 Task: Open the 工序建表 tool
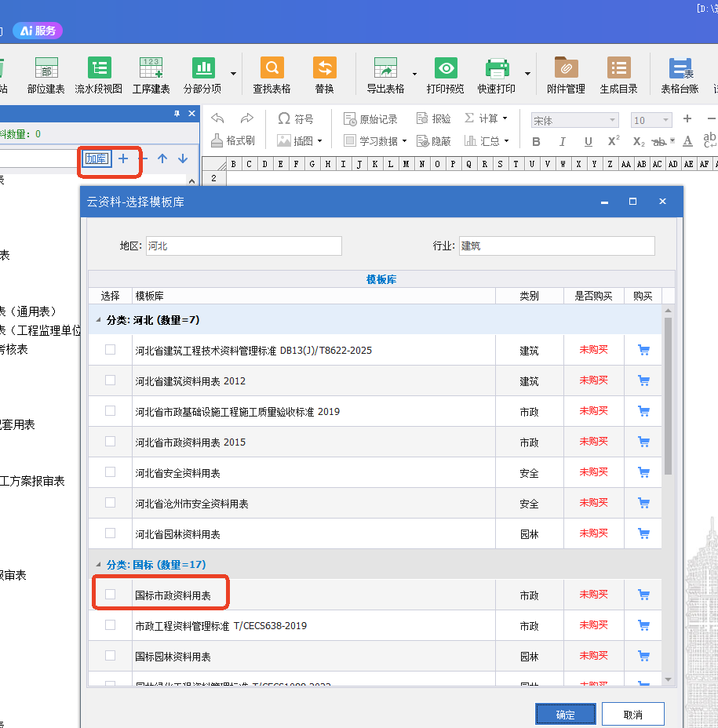pyautogui.click(x=151, y=75)
